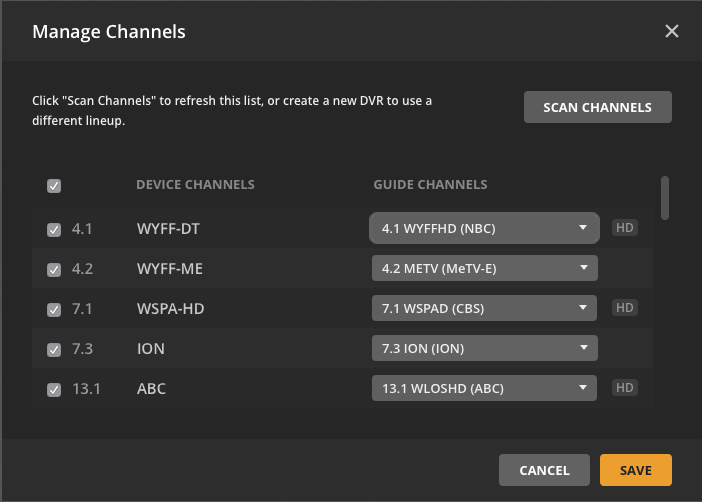The height and width of the screenshot is (502, 702).
Task: Uncheck channel 4.1 WYFF-DT
Action: tap(54, 230)
